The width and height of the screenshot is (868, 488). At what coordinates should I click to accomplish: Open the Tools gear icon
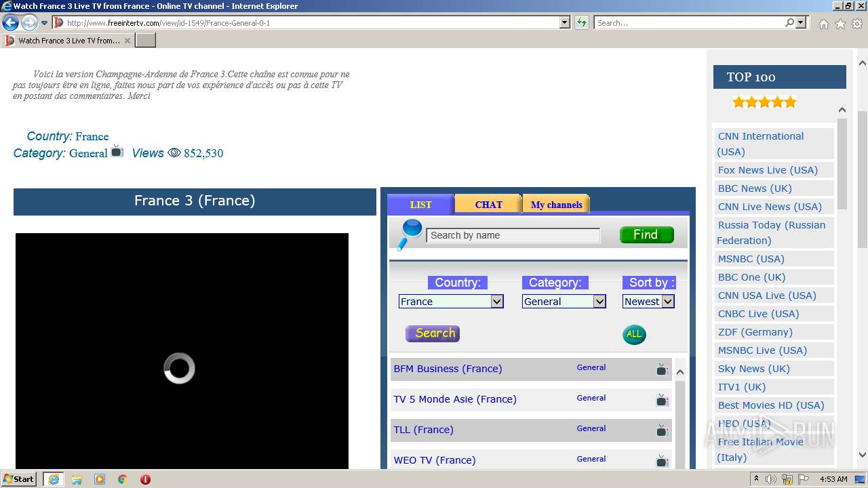857,24
